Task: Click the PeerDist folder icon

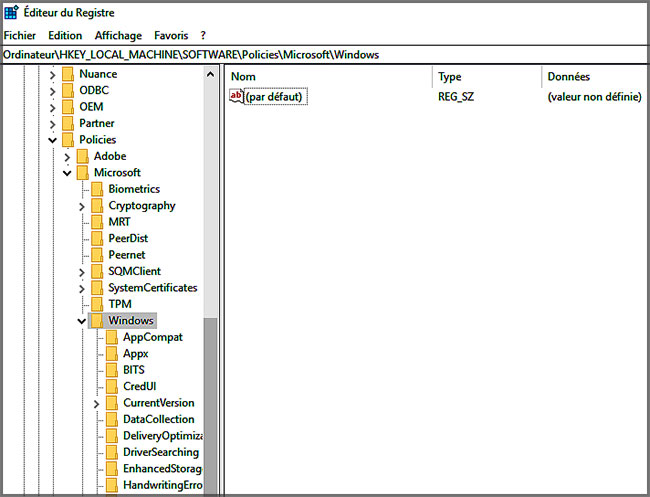Action: coord(97,238)
